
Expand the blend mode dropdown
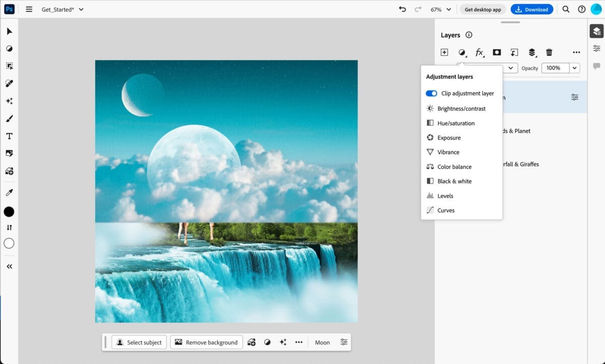tap(511, 68)
